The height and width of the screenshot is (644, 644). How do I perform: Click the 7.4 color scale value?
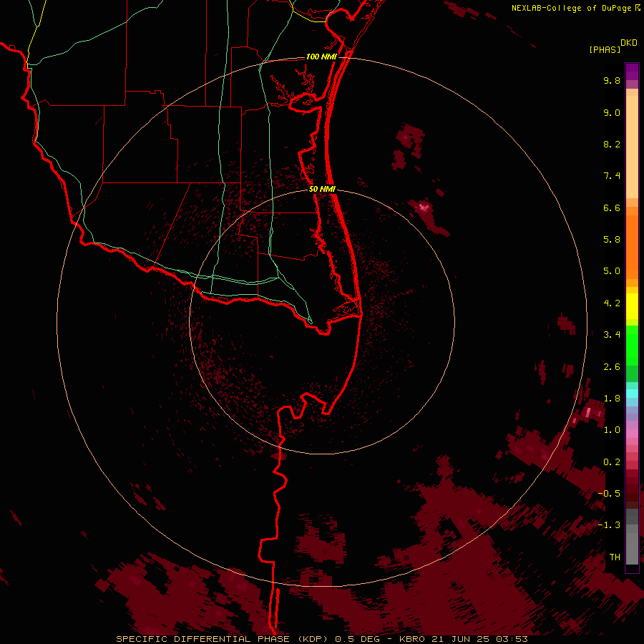tap(612, 176)
